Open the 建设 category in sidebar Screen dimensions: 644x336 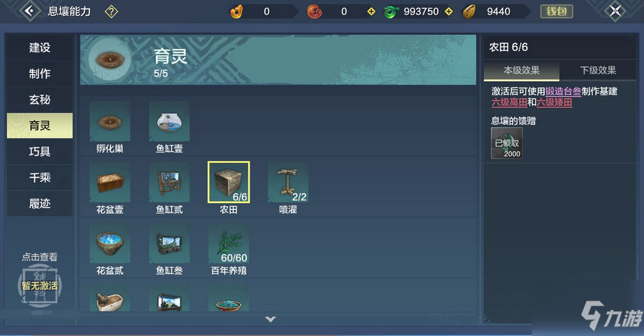tap(40, 48)
